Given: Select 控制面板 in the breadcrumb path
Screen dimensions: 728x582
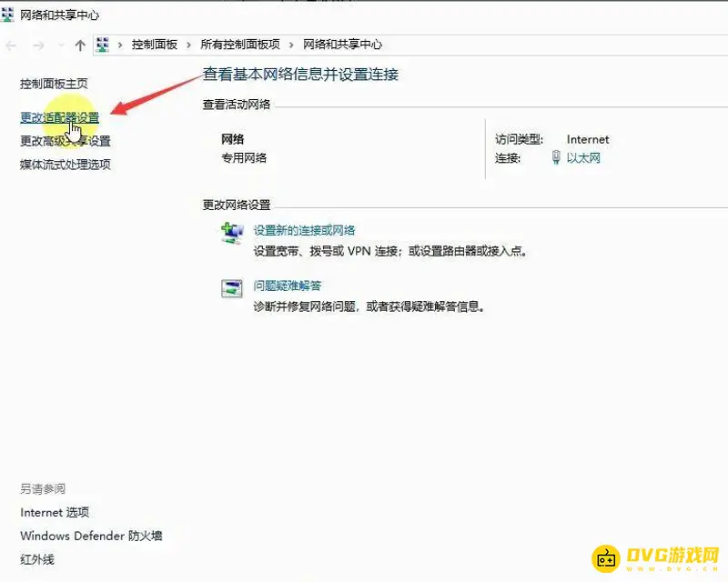Looking at the screenshot, I should (x=154, y=45).
